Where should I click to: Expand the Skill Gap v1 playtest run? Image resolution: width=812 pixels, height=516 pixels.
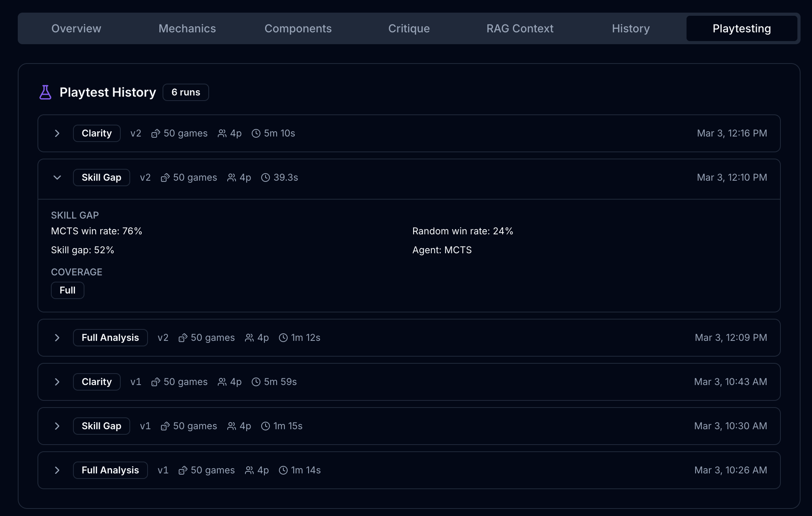tap(57, 426)
